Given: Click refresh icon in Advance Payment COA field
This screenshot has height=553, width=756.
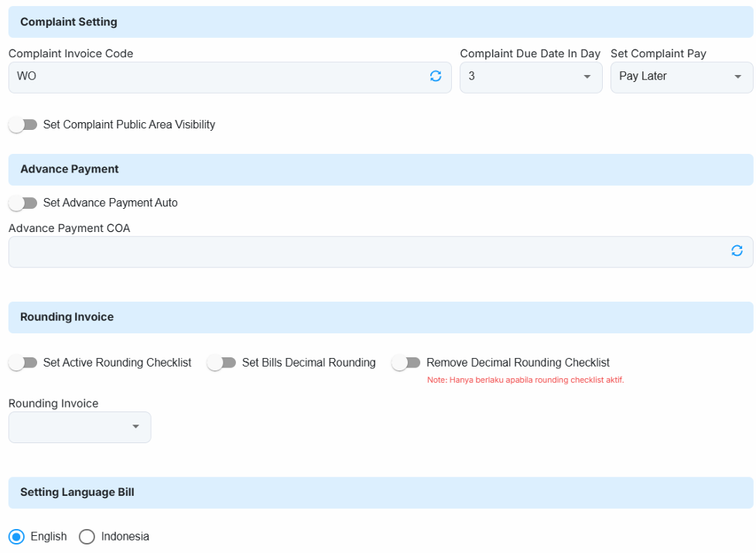Looking at the screenshot, I should click(737, 251).
